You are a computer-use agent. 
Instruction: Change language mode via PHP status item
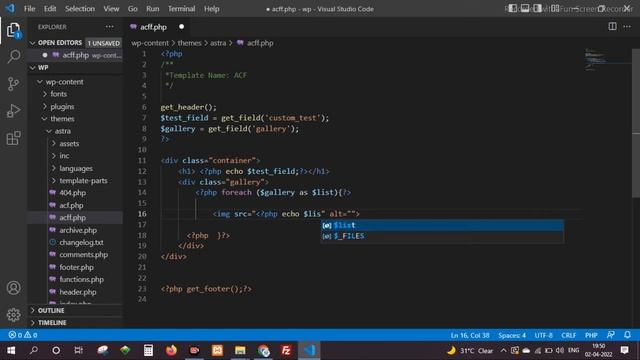pos(591,335)
